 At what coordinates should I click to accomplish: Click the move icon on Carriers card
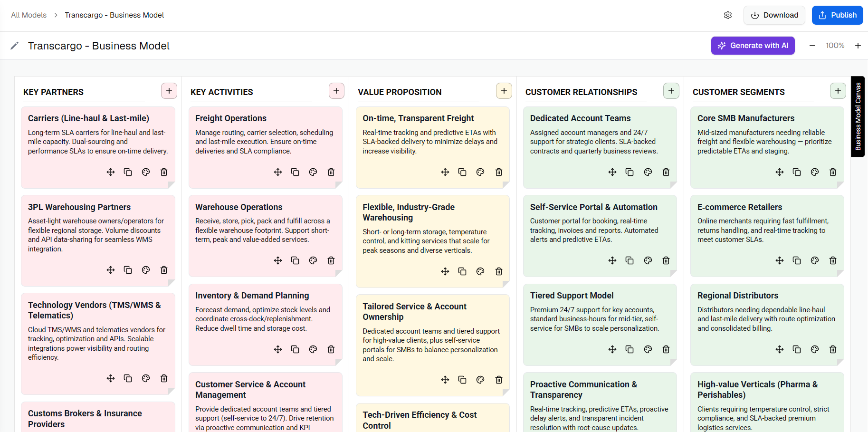[111, 172]
